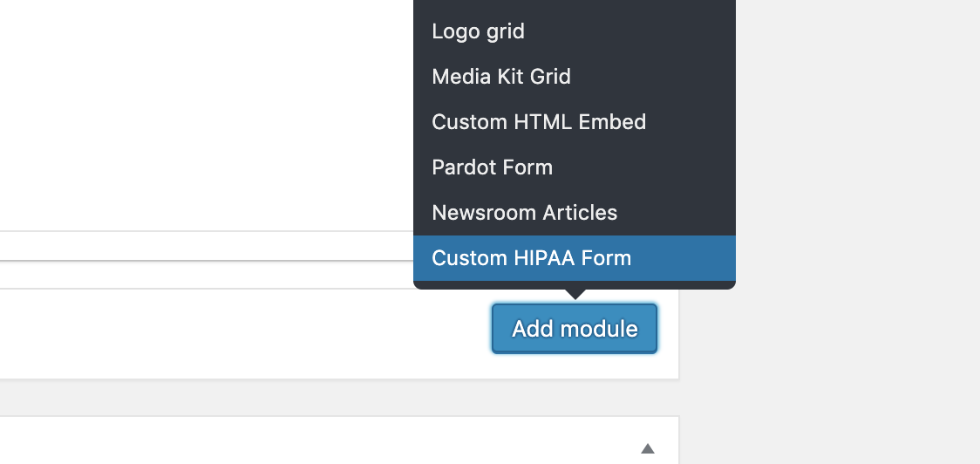
Task: Click the empty field behind the module popup
Action: coord(207,246)
